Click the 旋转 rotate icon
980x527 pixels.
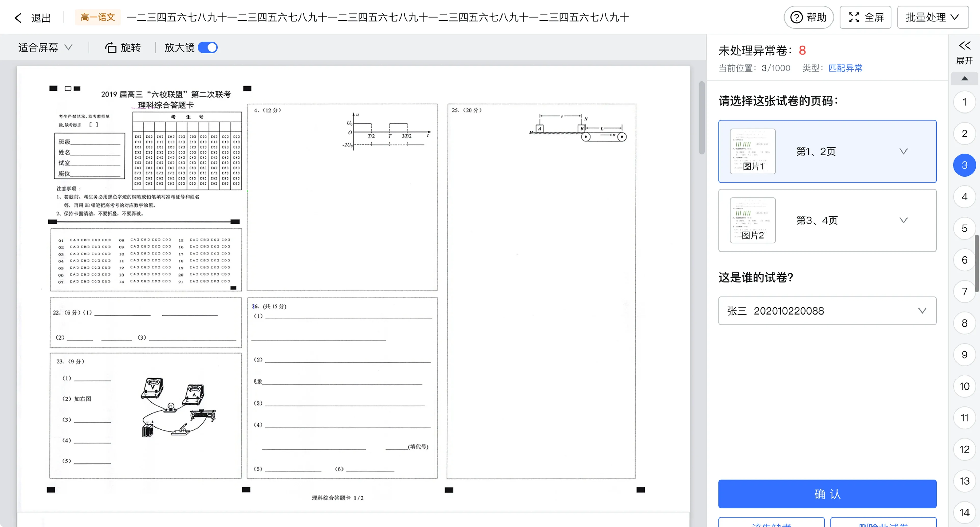(111, 47)
